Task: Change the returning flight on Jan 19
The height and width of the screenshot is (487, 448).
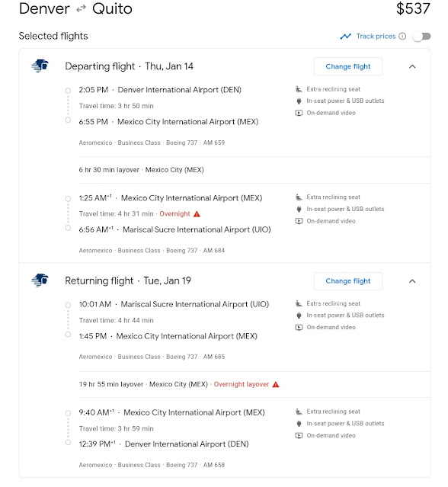Action: (x=348, y=281)
